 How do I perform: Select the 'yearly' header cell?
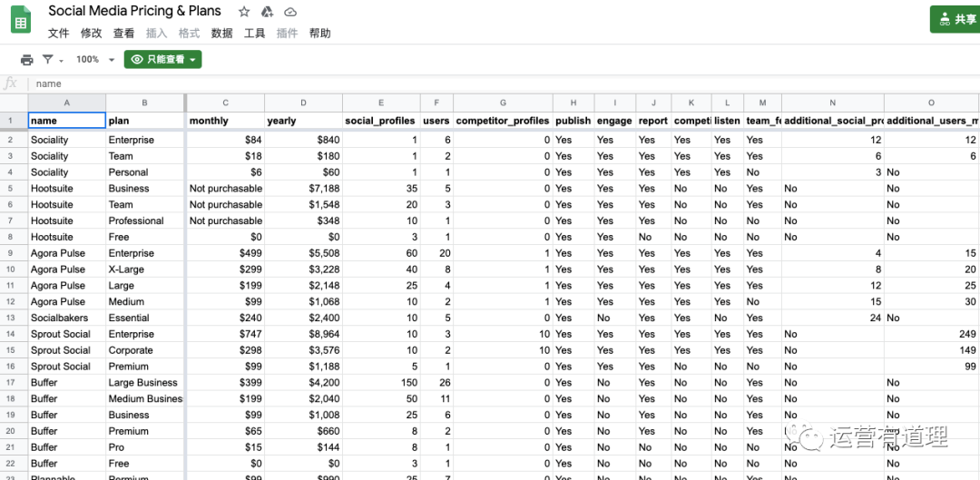[x=303, y=121]
